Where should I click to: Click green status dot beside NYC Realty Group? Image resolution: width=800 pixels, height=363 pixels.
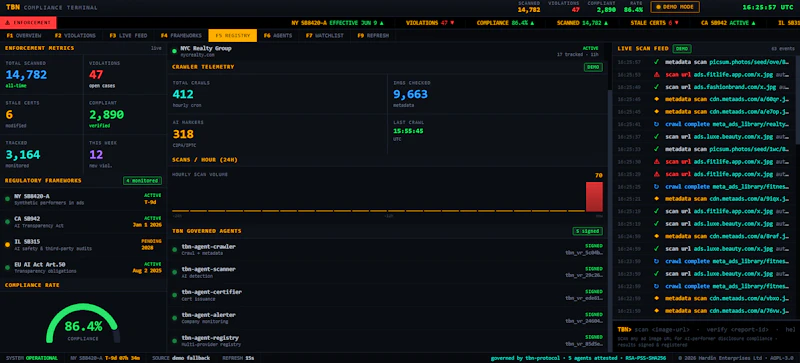tap(174, 51)
